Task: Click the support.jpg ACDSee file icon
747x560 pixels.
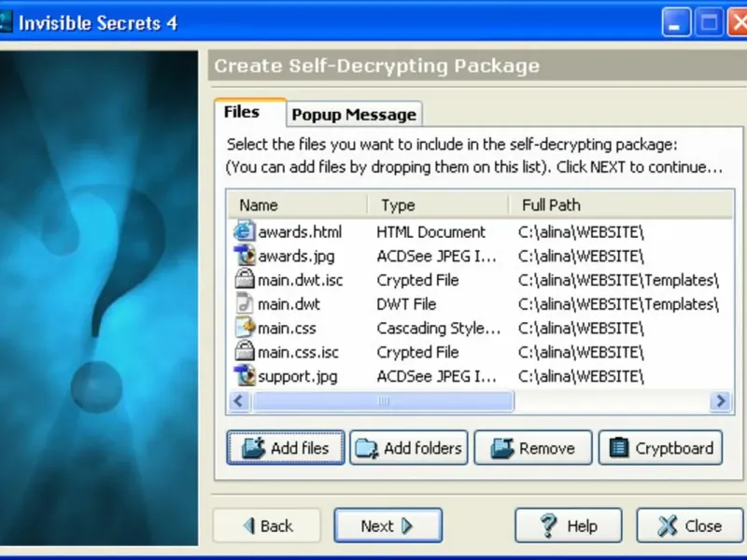Action: point(245,376)
